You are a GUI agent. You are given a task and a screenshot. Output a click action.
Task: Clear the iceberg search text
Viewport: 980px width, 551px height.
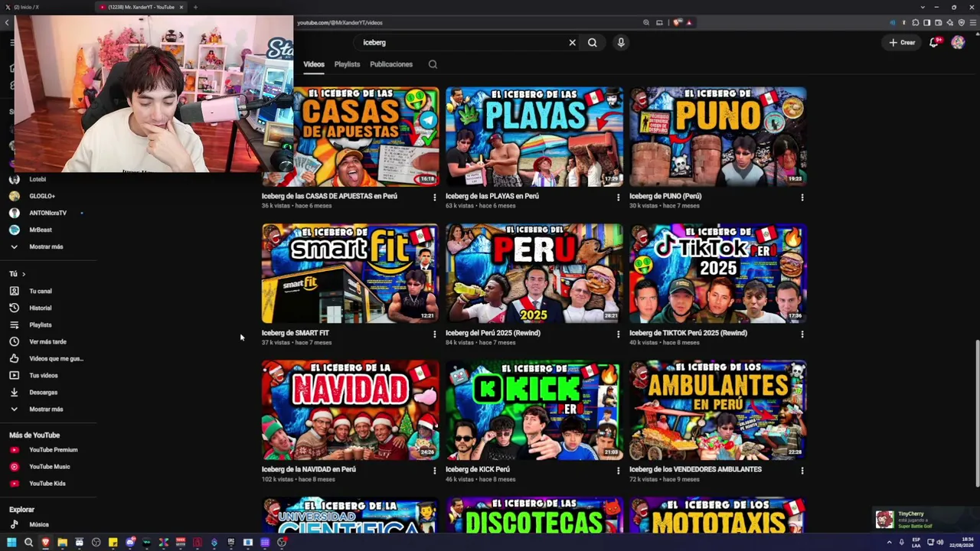click(x=572, y=43)
